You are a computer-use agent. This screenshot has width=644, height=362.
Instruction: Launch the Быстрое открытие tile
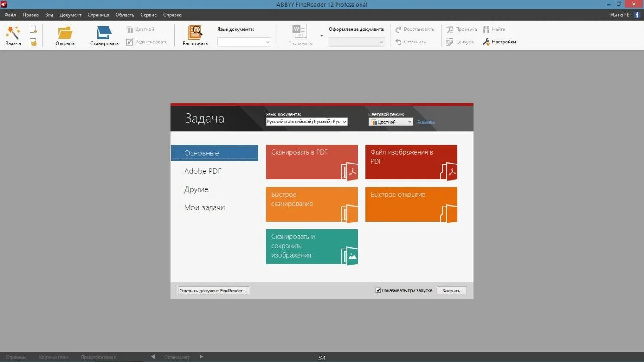pos(411,204)
